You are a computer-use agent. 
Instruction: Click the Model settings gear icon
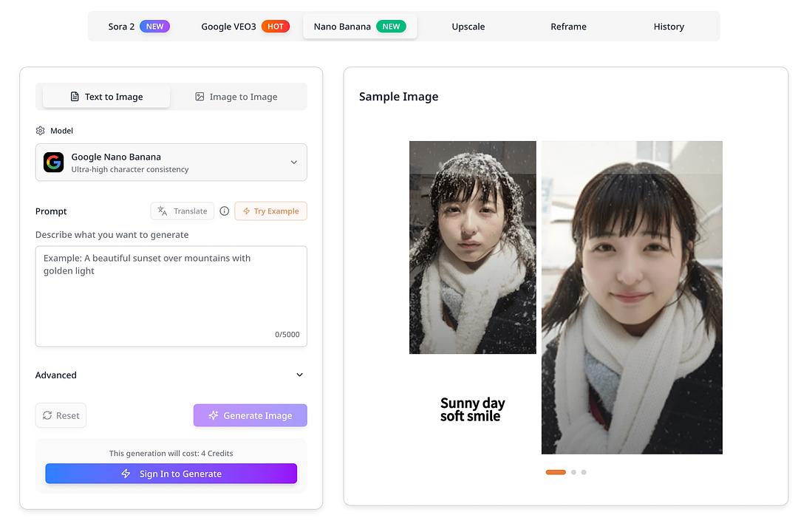coord(40,130)
